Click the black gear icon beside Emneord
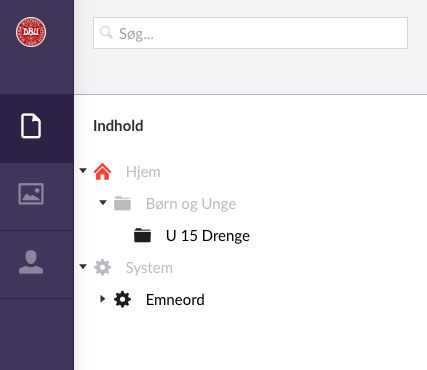 122,299
